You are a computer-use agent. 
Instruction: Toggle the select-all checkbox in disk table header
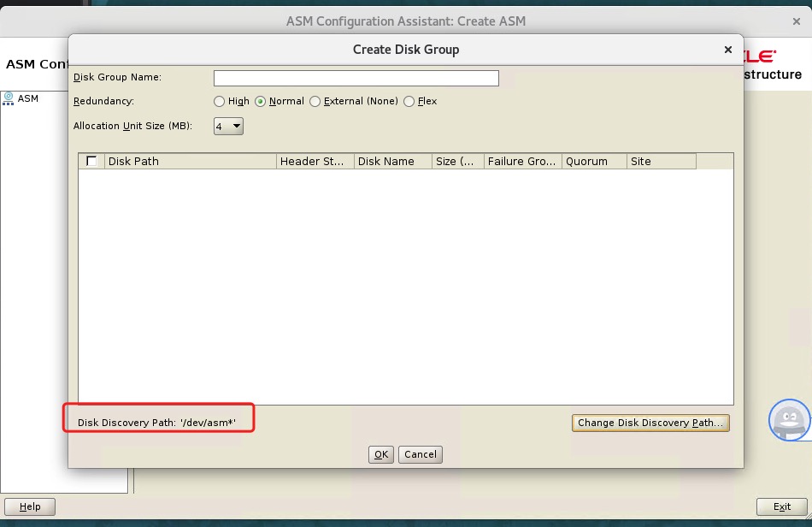[91, 161]
